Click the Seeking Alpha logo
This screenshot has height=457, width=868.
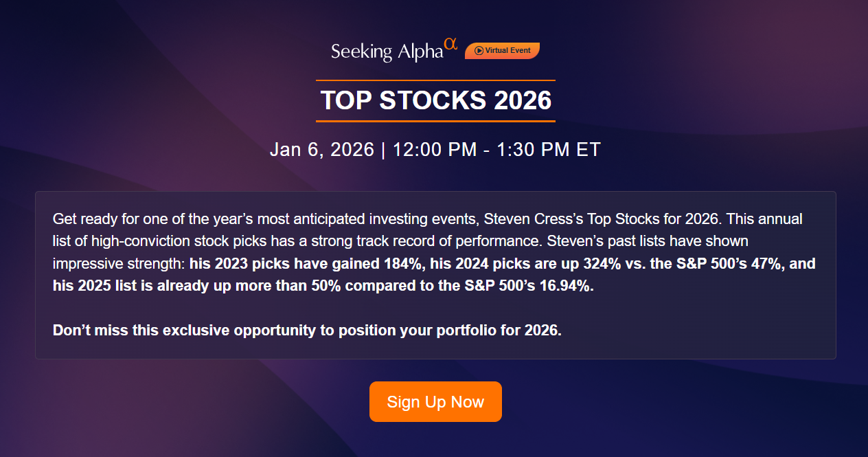[x=388, y=49]
